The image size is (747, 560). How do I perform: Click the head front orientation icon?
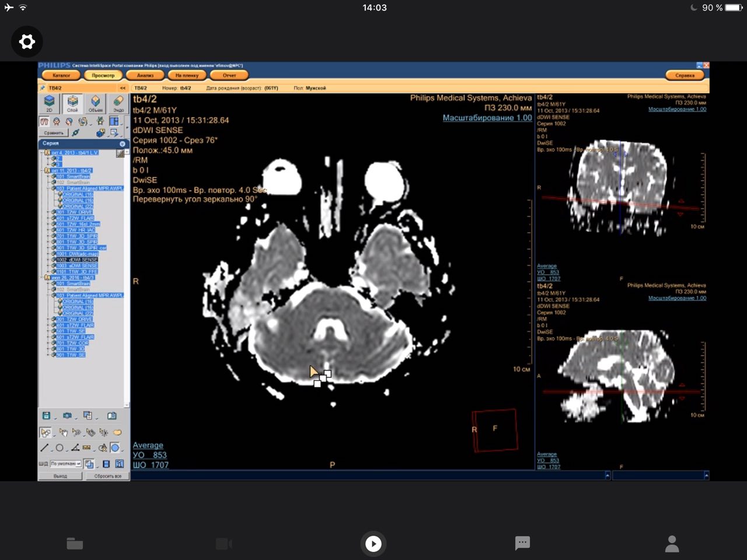(57, 121)
